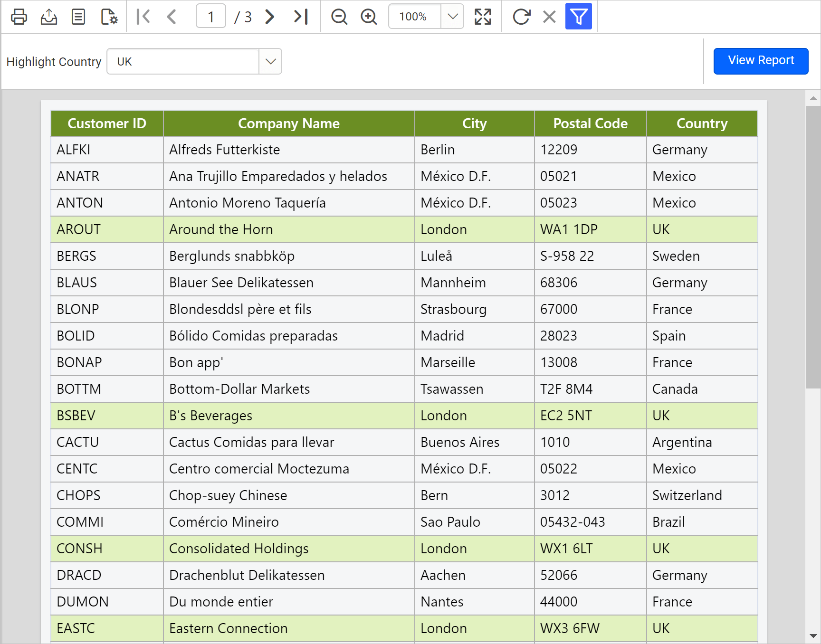Click the Bon app' company cell
821x644 pixels.
click(x=289, y=362)
